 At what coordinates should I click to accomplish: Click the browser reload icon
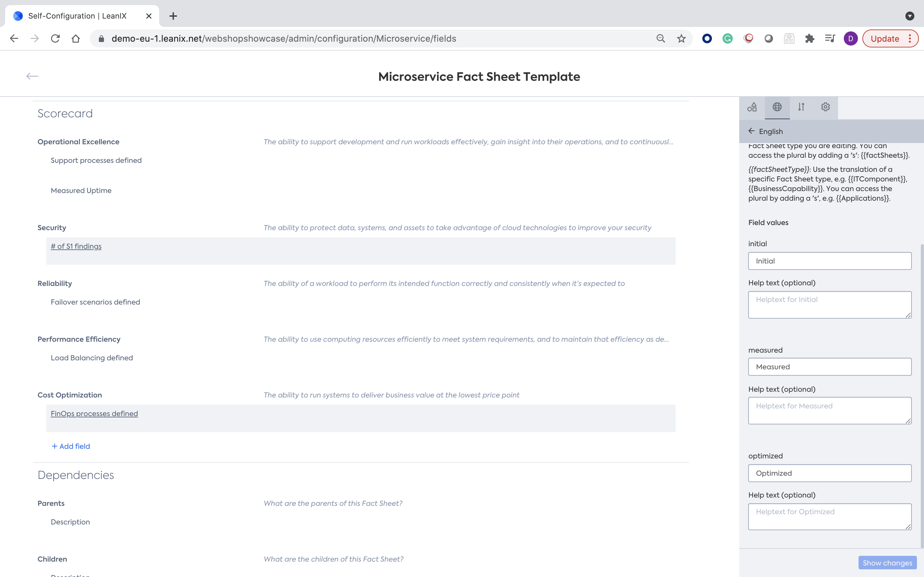pyautogui.click(x=56, y=38)
